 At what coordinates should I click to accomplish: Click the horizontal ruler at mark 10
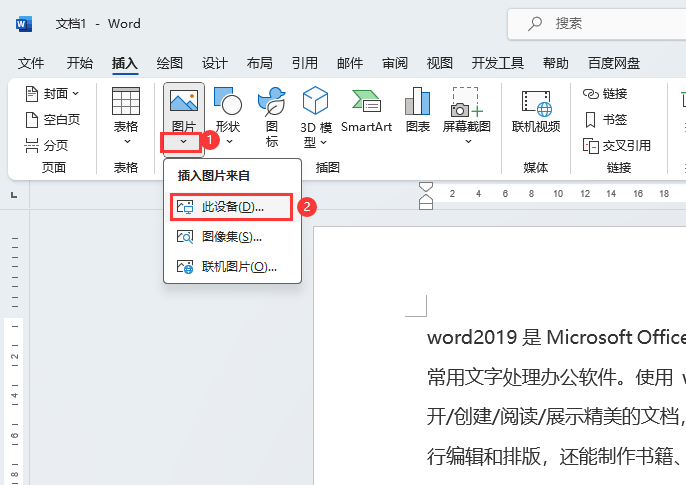(558, 194)
